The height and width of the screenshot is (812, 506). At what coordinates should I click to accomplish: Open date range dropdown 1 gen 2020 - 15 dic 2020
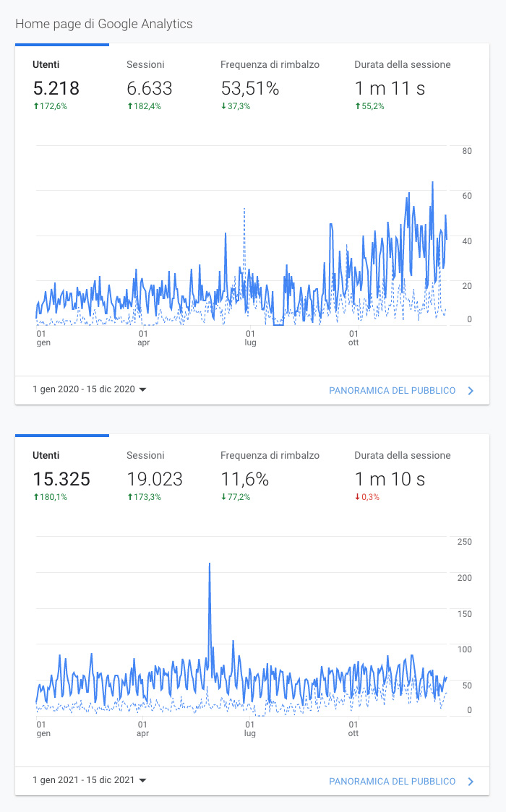point(89,389)
